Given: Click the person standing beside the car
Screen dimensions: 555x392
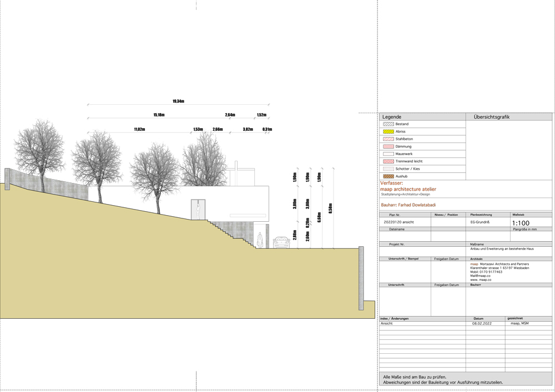Looking at the screenshot, I should (x=259, y=240).
